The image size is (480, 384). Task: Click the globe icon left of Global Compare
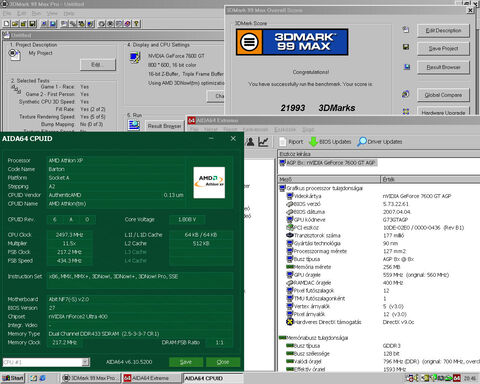tap(406, 94)
